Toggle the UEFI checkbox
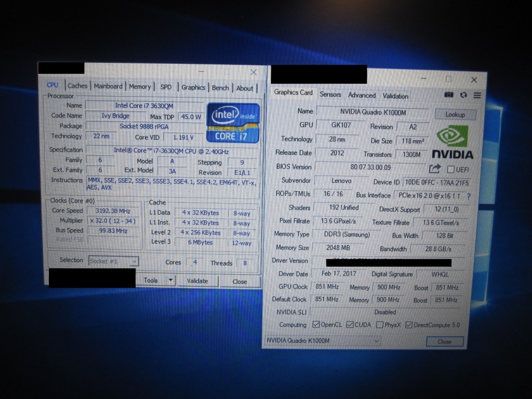532x399 pixels. click(450, 169)
